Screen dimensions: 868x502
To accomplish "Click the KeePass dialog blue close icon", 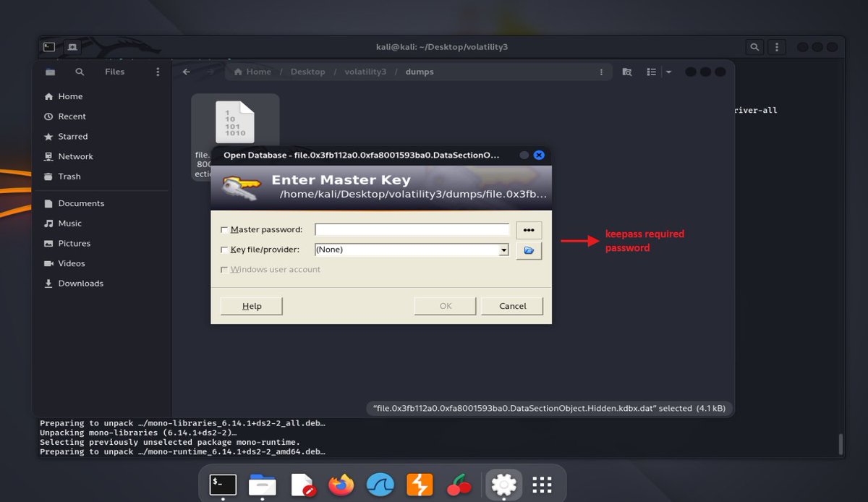I will tap(539, 155).
